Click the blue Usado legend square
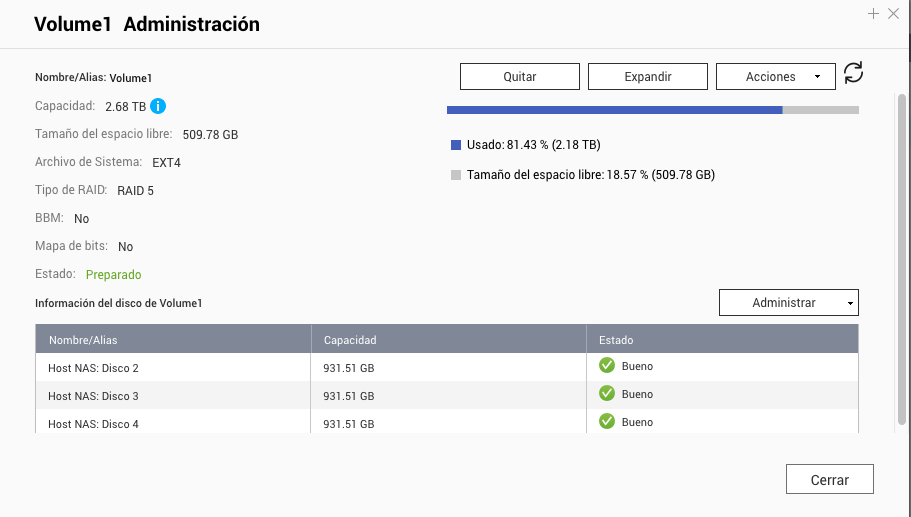This screenshot has height=517, width=911. coord(456,145)
